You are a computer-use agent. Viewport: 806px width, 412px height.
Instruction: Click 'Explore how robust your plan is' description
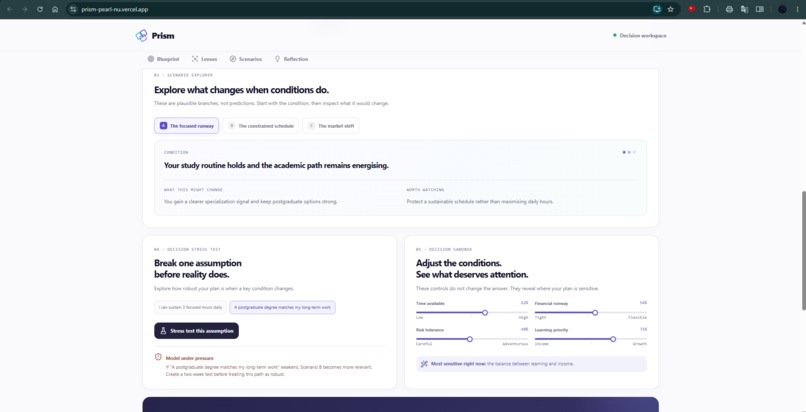click(x=224, y=289)
